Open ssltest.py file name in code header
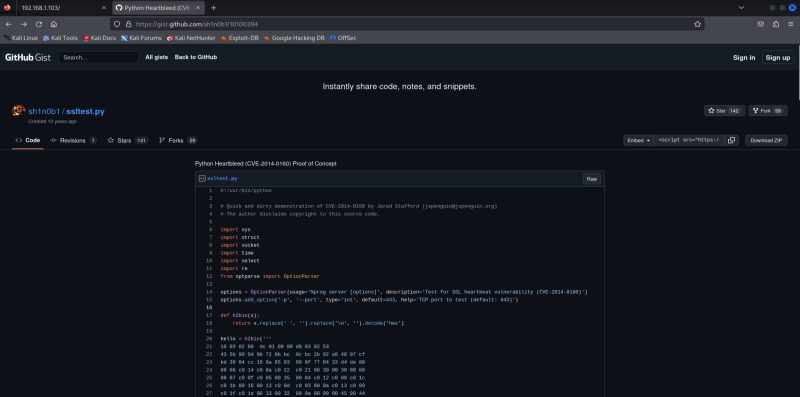The width and height of the screenshot is (800, 397). point(222,179)
